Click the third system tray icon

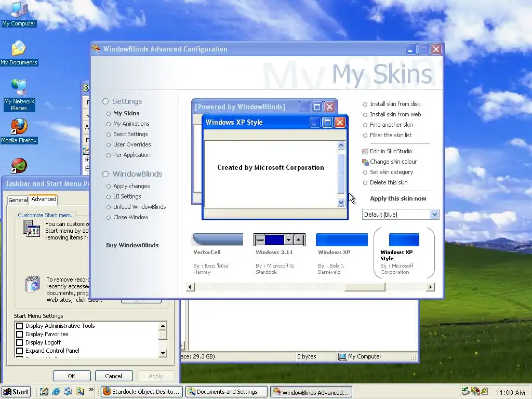click(484, 391)
